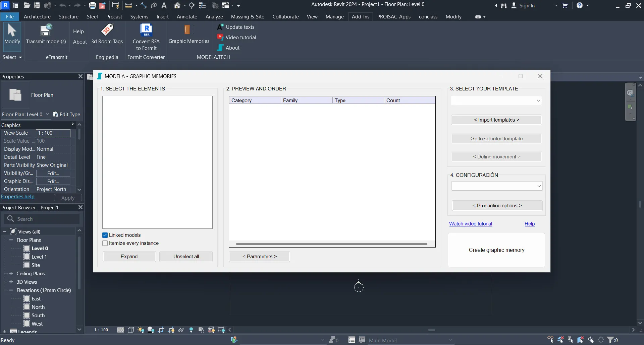The image size is (644, 345).
Task: Click the Detail Level icon in view control bar
Action: 121,330
